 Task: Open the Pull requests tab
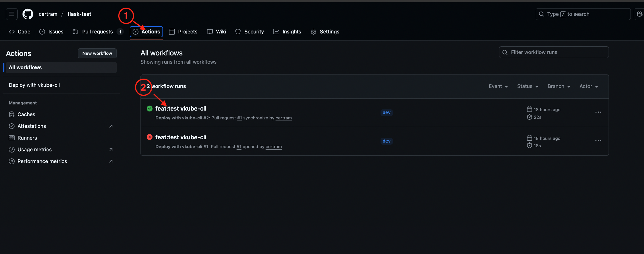tap(98, 32)
